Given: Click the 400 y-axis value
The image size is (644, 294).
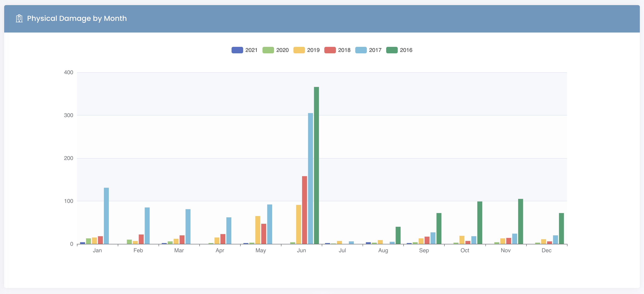Looking at the screenshot, I should 68,73.
